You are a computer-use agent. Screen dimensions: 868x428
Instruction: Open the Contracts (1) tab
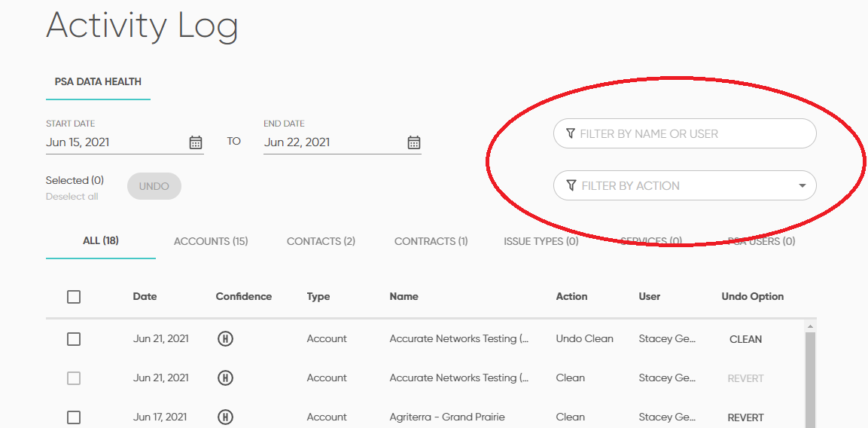coord(431,241)
